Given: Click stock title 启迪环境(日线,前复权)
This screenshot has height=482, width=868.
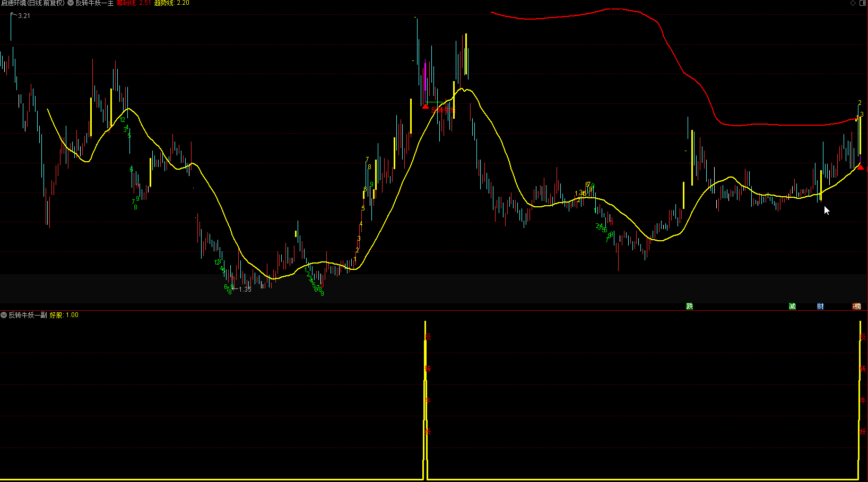Looking at the screenshot, I should click(32, 3).
